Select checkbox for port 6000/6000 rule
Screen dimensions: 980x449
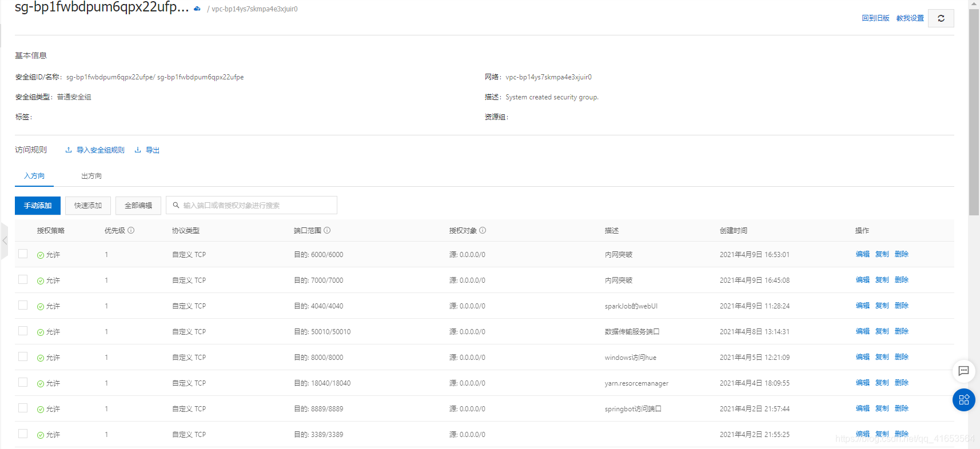[x=23, y=254]
